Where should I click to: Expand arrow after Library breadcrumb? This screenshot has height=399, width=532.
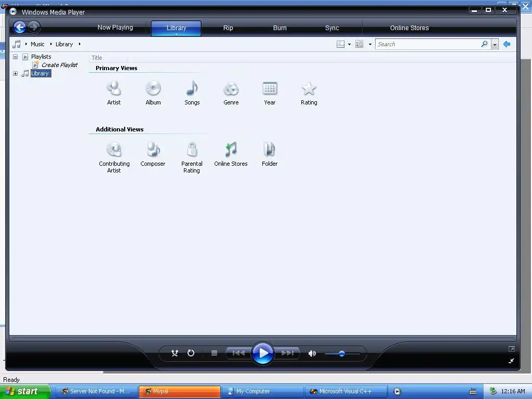click(79, 44)
